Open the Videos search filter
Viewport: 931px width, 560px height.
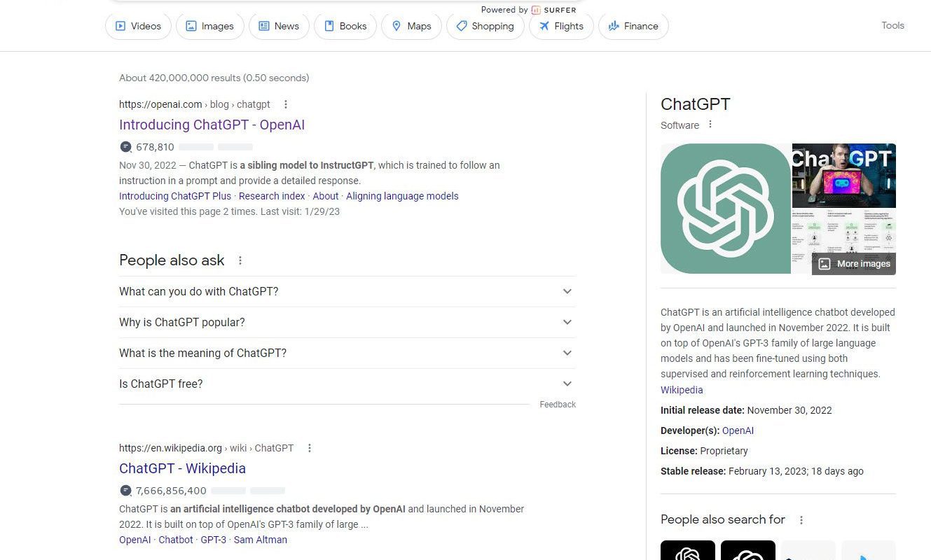(x=138, y=26)
